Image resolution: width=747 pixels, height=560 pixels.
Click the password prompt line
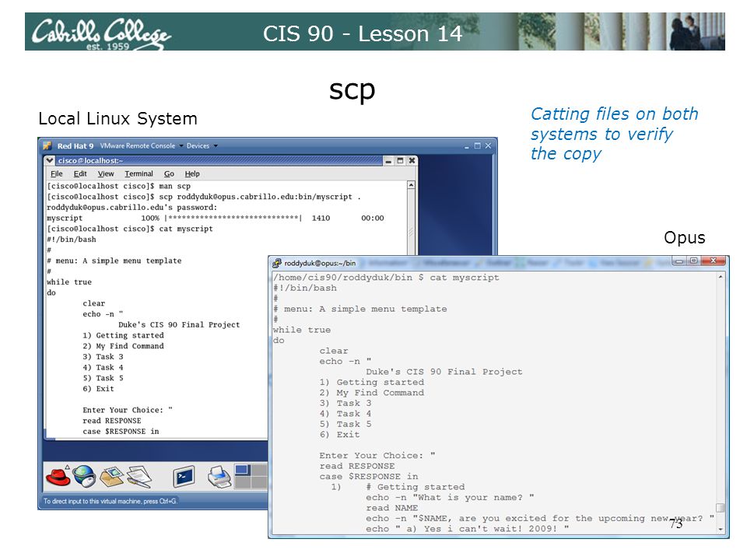(x=132, y=208)
